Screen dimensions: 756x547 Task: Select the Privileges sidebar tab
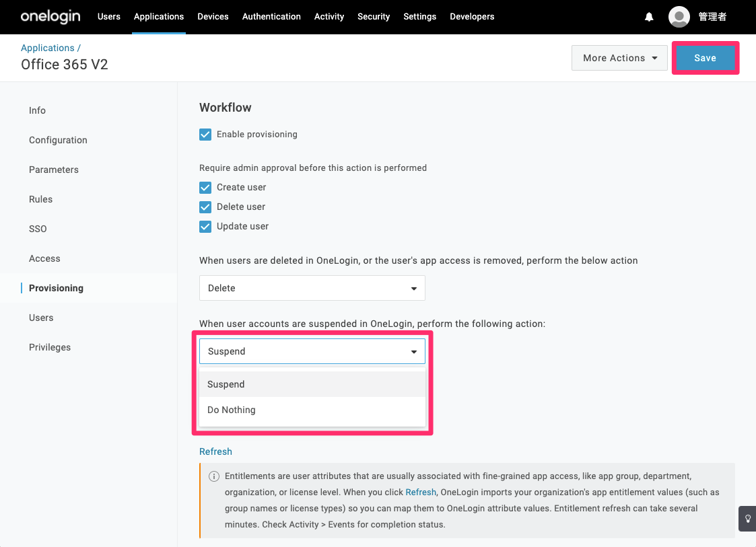tap(50, 347)
